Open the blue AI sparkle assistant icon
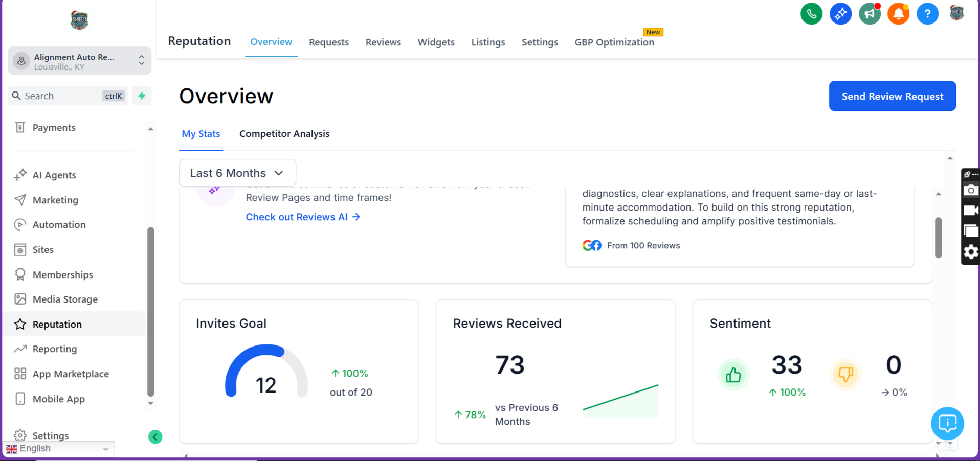Viewport: 980px width, 461px height. click(x=840, y=14)
